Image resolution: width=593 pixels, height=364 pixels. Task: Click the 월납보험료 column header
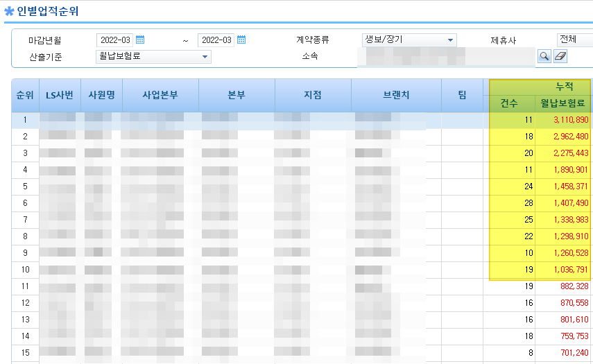tap(562, 103)
